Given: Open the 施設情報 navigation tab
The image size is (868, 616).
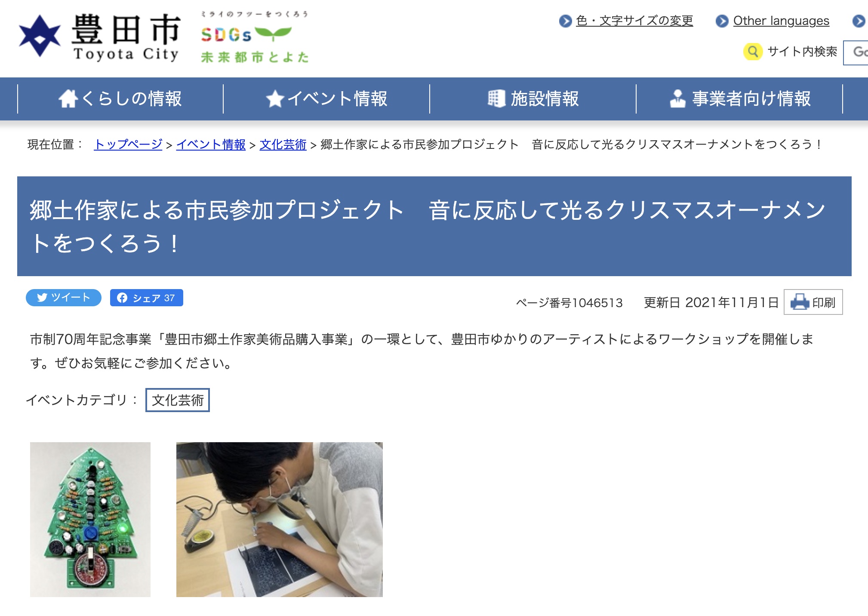Looking at the screenshot, I should click(533, 99).
